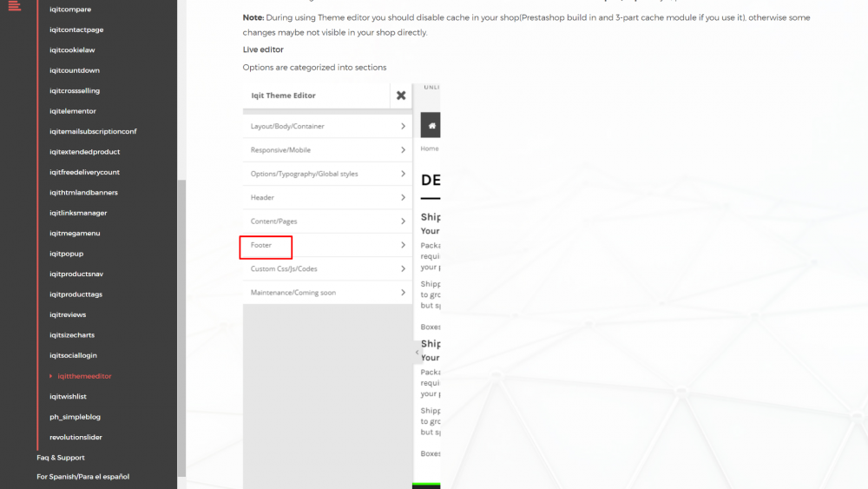The image size is (868, 489).
Task: Open Header settings section
Action: coord(327,198)
